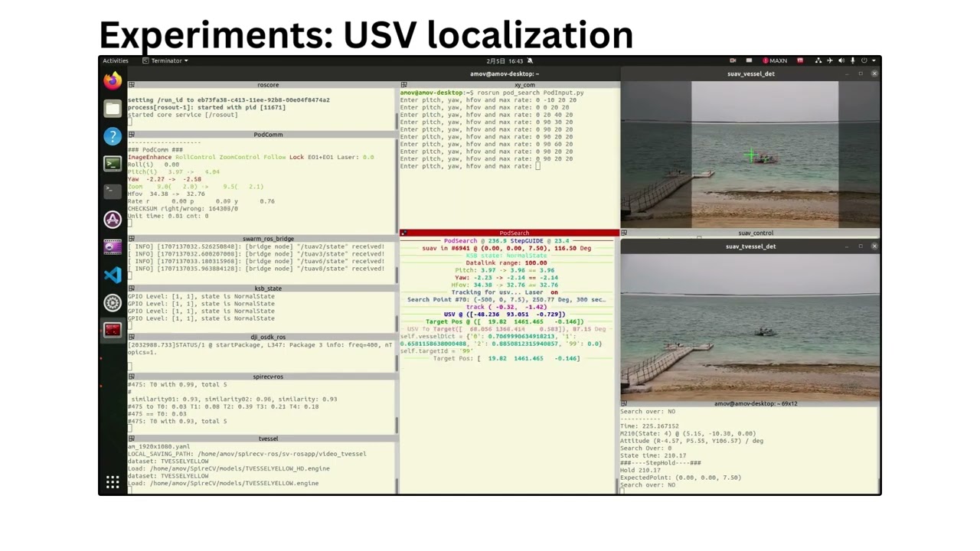Open the network status tray icon

click(818, 60)
